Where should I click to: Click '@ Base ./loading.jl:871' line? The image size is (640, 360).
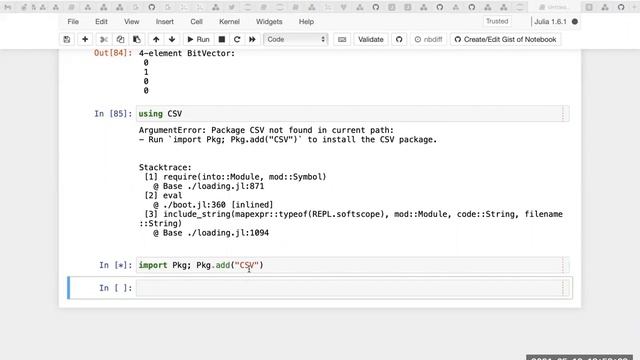click(209, 186)
